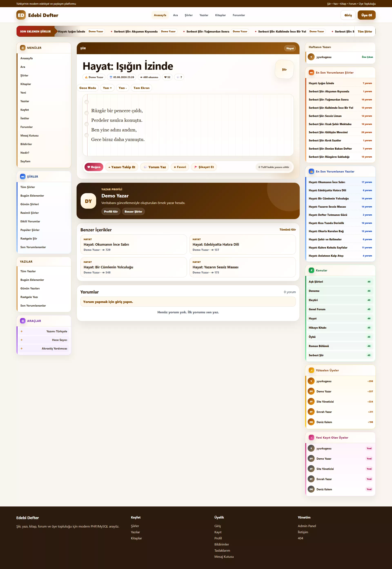Like the poem with Beğen button

(x=94, y=167)
